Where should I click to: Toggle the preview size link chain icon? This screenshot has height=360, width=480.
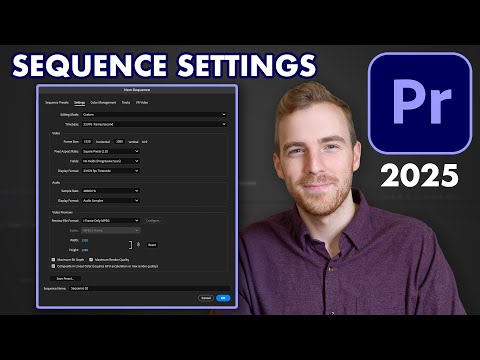(139, 245)
